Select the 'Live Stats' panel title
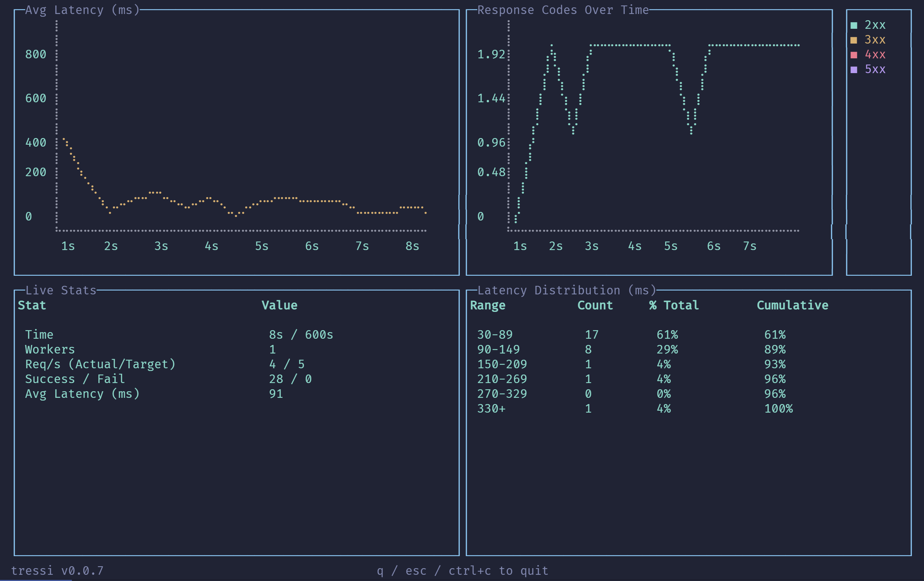This screenshot has width=924, height=581. (61, 290)
